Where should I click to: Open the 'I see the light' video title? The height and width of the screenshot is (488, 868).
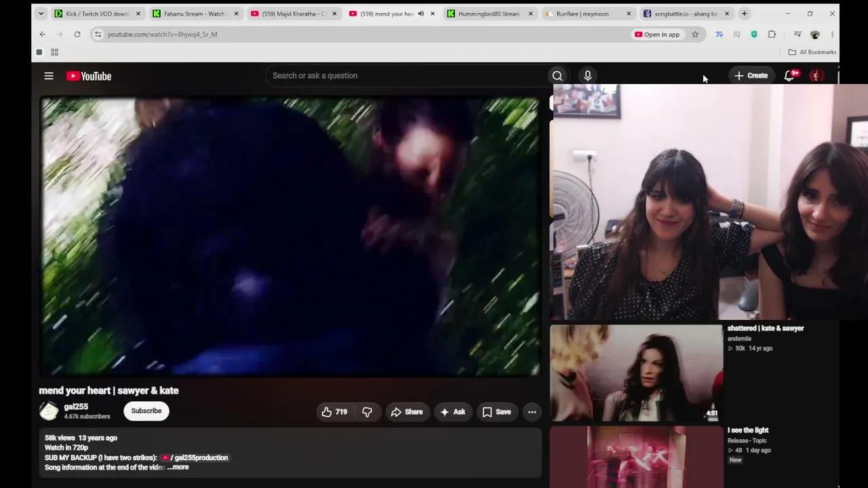(748, 430)
